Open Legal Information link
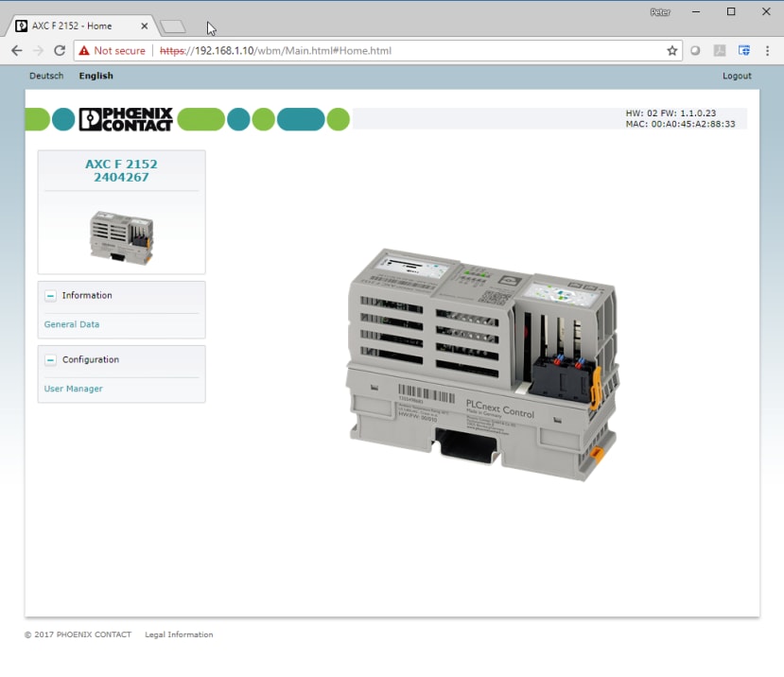 pyautogui.click(x=179, y=634)
